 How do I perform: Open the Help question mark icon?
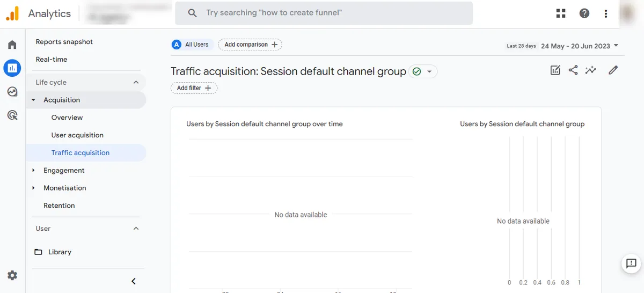point(584,13)
